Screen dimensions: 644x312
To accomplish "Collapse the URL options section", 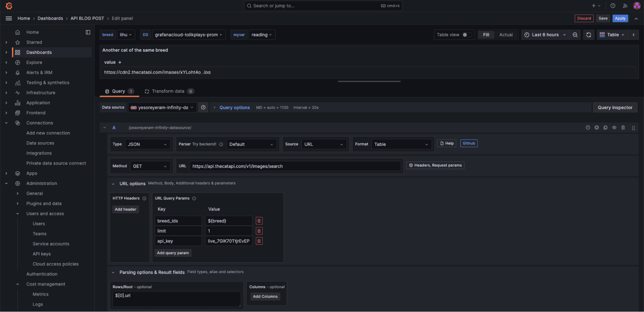I will [x=113, y=183].
